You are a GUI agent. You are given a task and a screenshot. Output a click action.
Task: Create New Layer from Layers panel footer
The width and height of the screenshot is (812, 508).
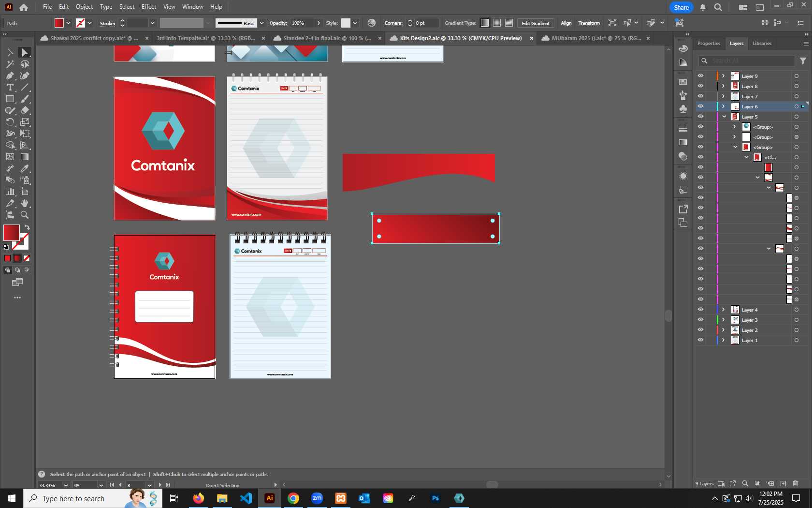[x=783, y=483]
